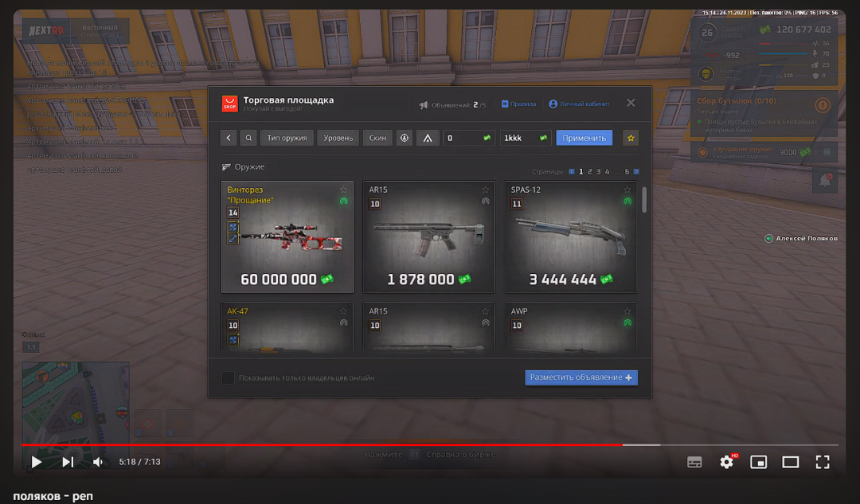Click 'Разместить объявление' button
The width and height of the screenshot is (860, 504).
click(x=581, y=377)
